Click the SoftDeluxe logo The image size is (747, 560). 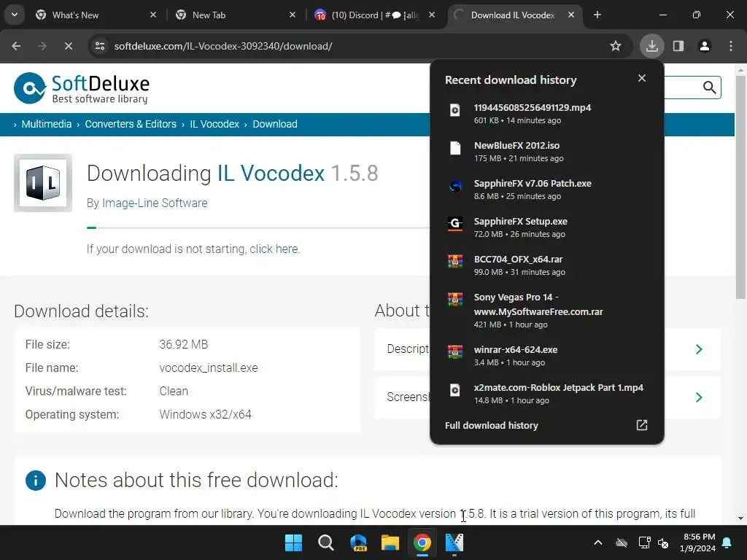click(x=82, y=88)
